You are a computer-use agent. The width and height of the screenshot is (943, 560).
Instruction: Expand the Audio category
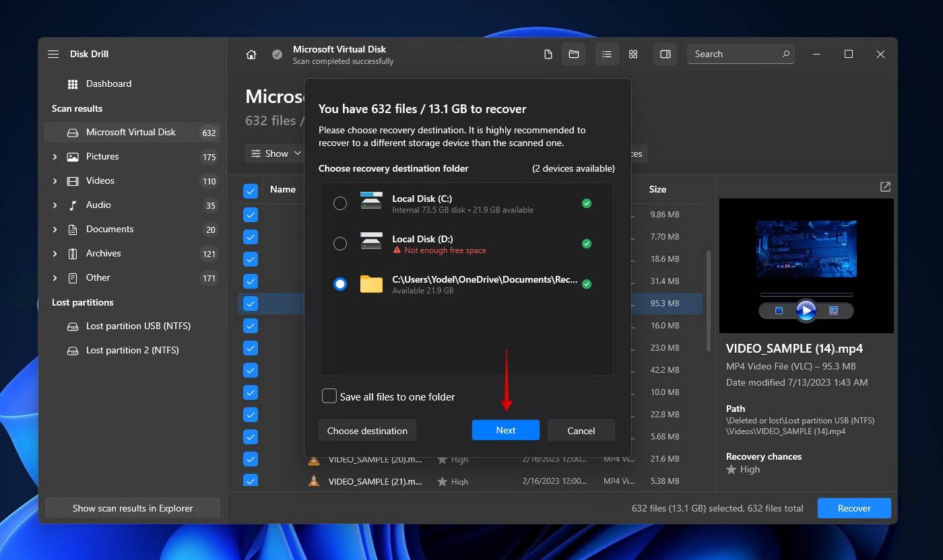[55, 205]
